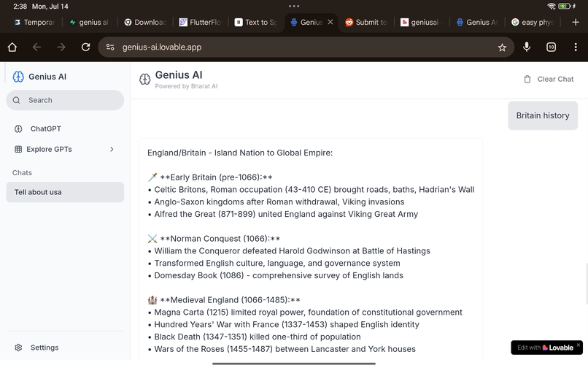This screenshot has height=368, width=588.
Task: Switch to the genius ai tab
Action: tap(90, 22)
